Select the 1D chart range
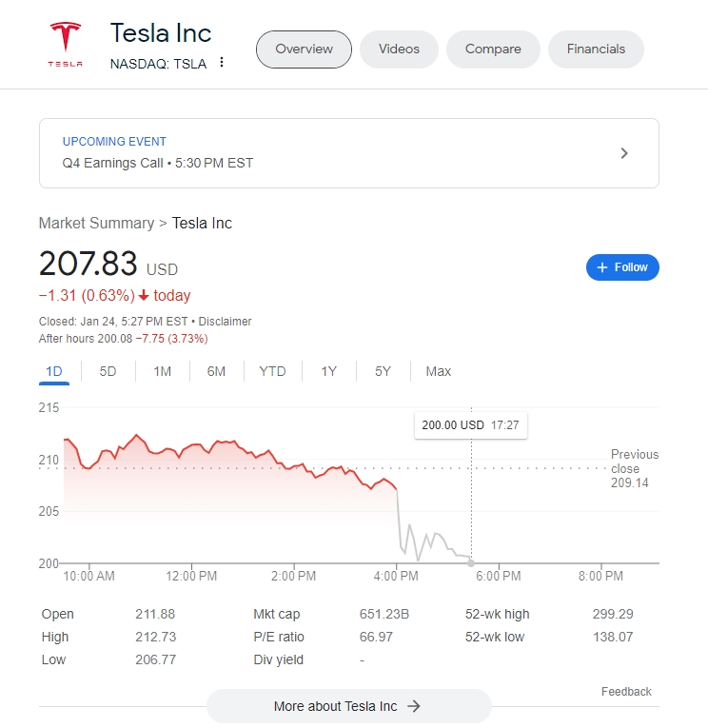Screen dimensions: 708x728 (x=54, y=371)
